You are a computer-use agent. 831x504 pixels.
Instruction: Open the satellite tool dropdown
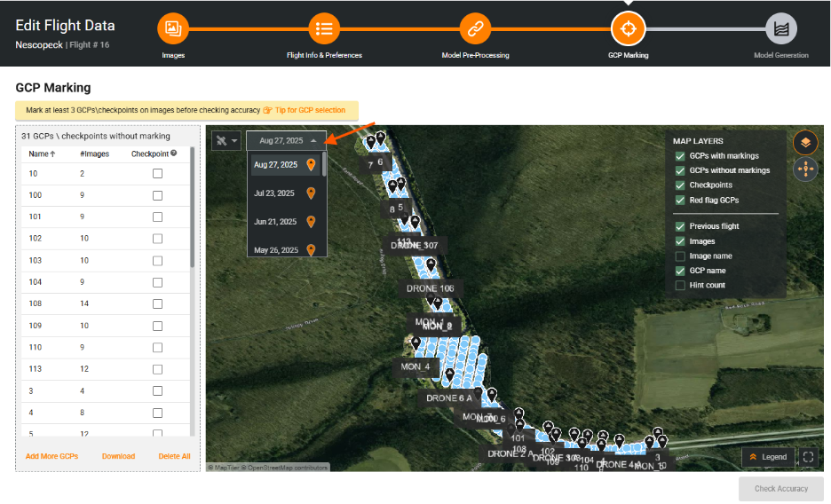227,140
